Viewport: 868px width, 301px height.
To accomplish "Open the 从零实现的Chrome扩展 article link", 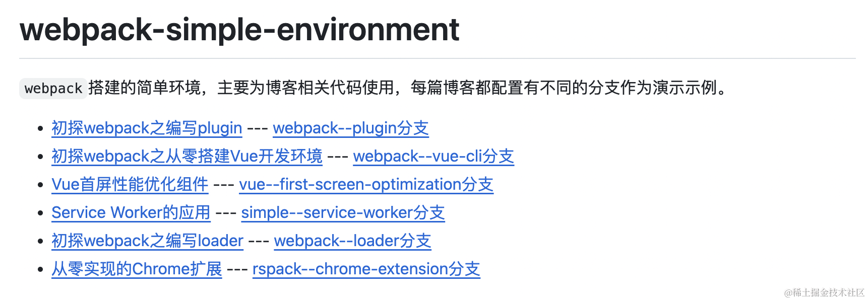I will point(137,269).
